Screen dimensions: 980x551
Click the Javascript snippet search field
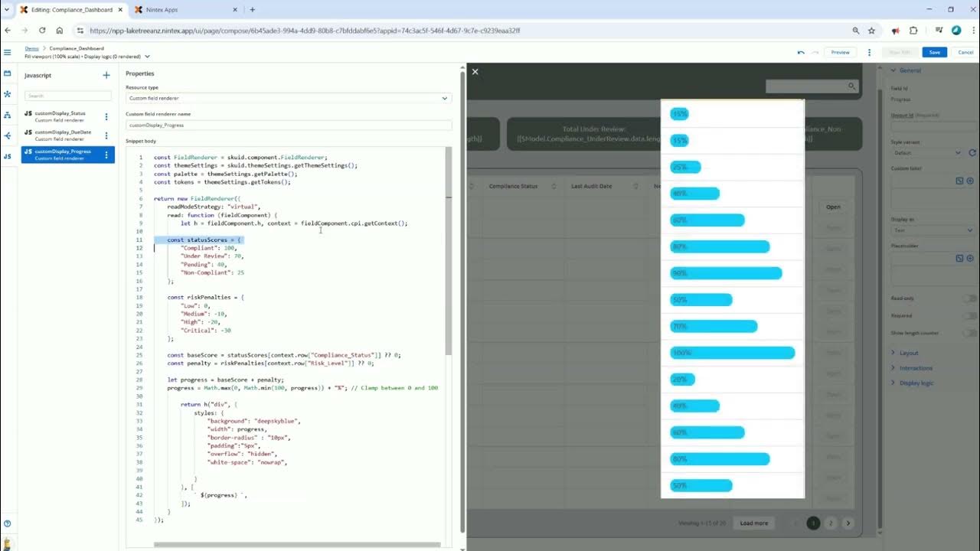pos(67,95)
